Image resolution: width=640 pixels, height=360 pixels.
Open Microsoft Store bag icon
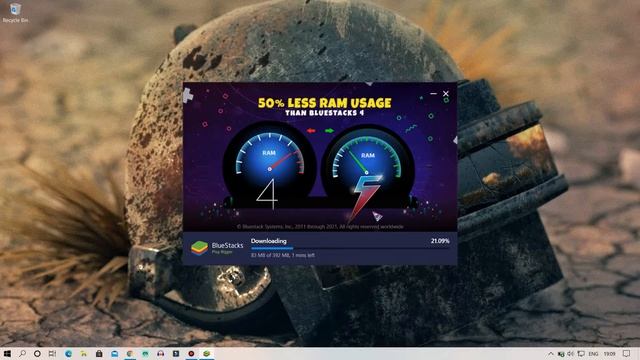click(x=99, y=354)
